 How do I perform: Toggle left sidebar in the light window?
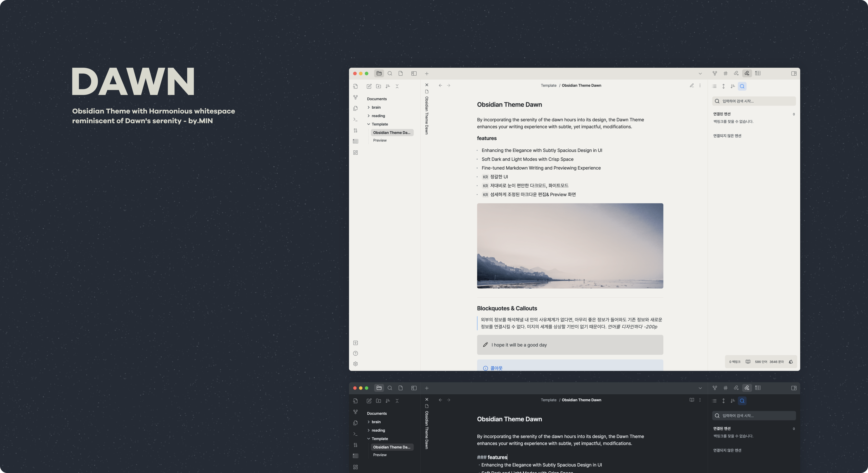coord(414,73)
